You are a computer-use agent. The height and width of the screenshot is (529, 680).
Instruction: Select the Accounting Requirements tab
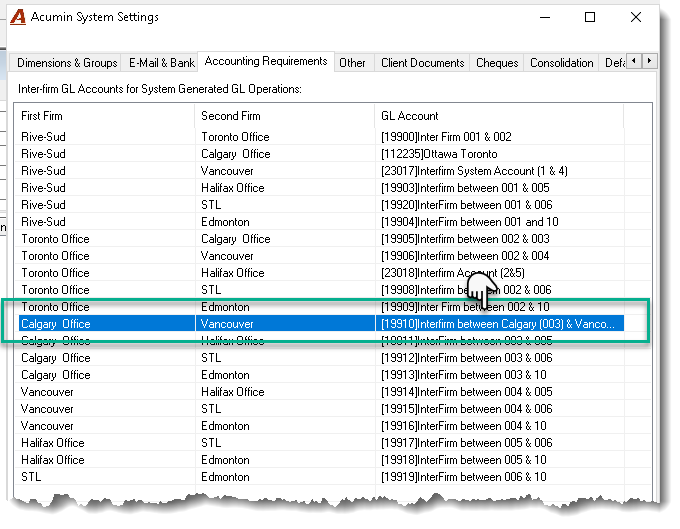click(266, 61)
